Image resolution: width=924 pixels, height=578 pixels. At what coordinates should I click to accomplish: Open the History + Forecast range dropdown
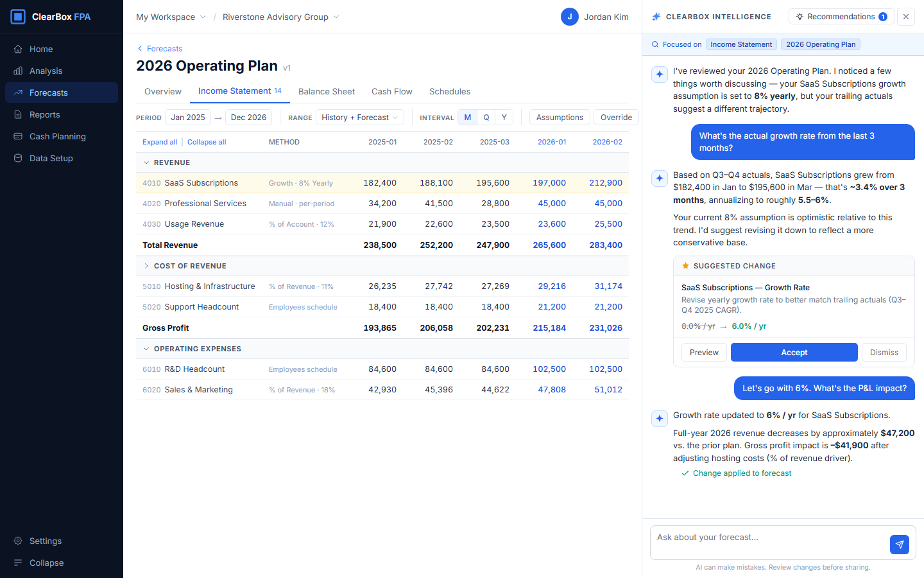359,118
